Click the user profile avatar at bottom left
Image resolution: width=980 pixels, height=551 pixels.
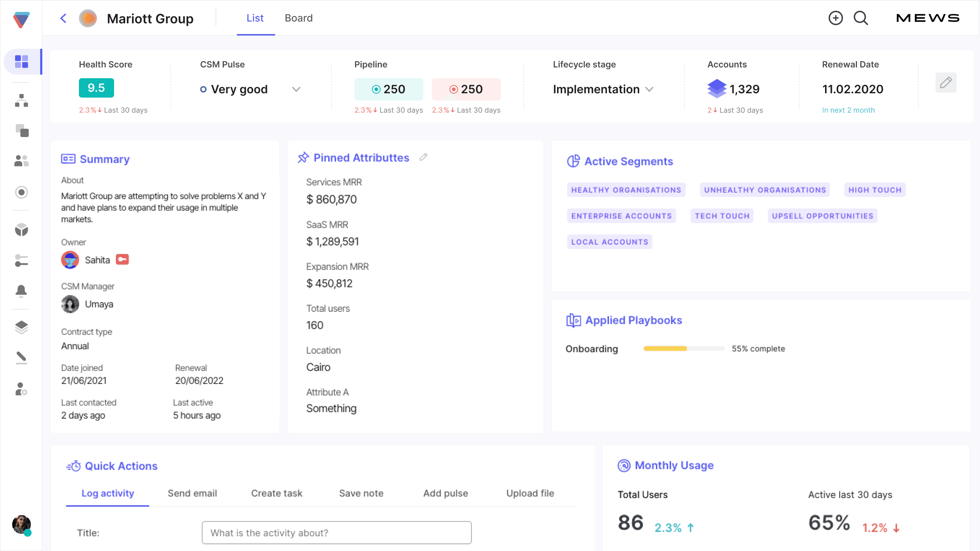(21, 525)
